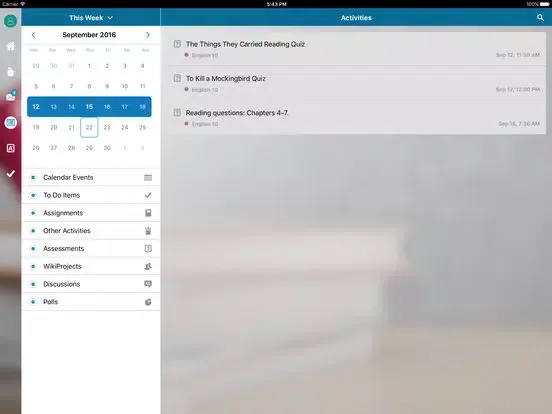Toggle the Polls filter dot
The image size is (552, 414).
click(33, 302)
